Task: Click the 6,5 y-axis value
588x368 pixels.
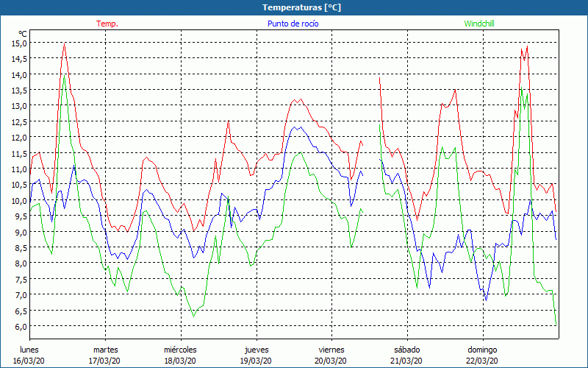Action: [x=21, y=310]
